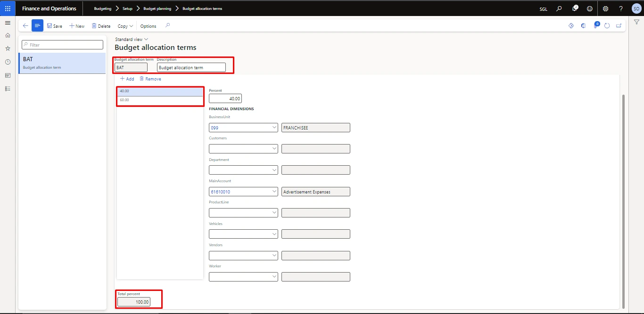Click Budget planning in the breadcrumb
644x314 pixels.
point(157,8)
